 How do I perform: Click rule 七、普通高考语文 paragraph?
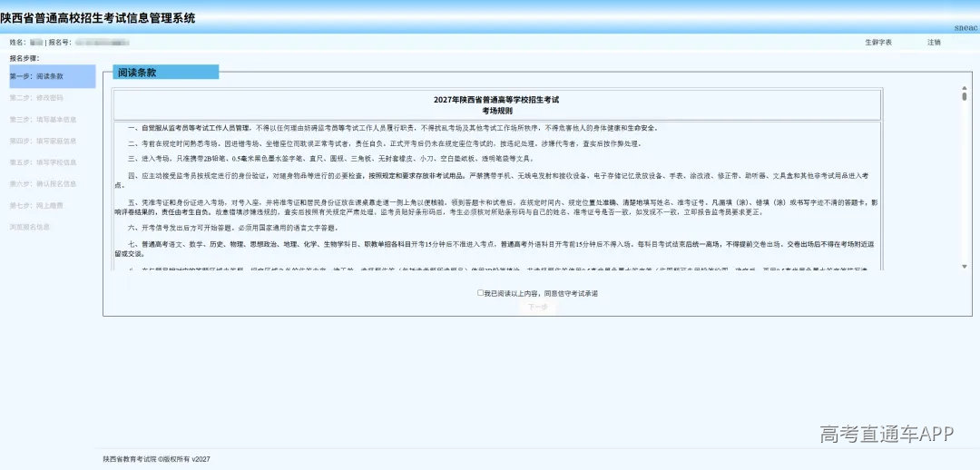(x=496, y=250)
